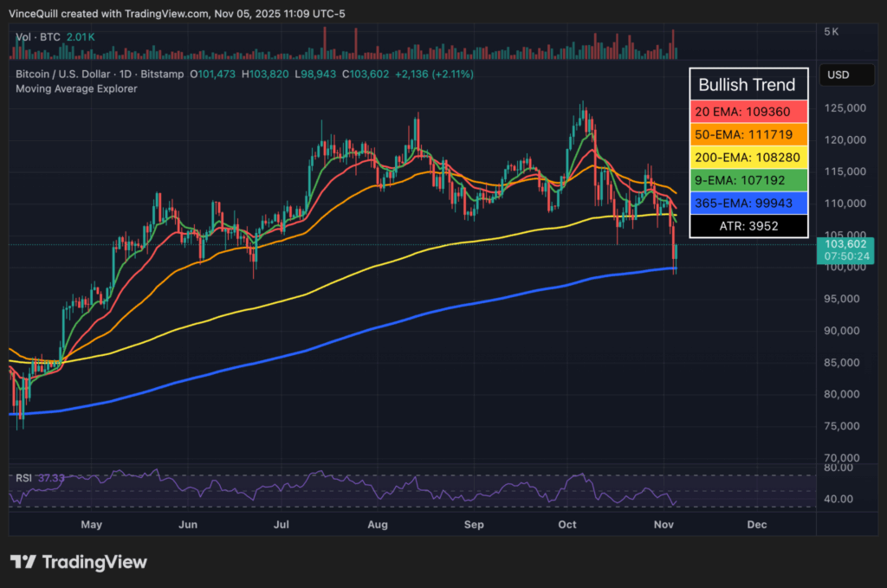This screenshot has height=588, width=887.
Task: Click the Vol · BTC indicator label
Action: (38, 38)
